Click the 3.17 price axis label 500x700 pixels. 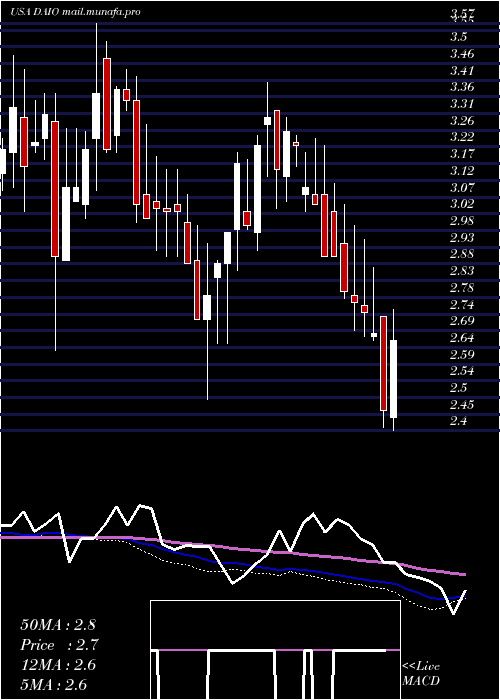click(462, 154)
